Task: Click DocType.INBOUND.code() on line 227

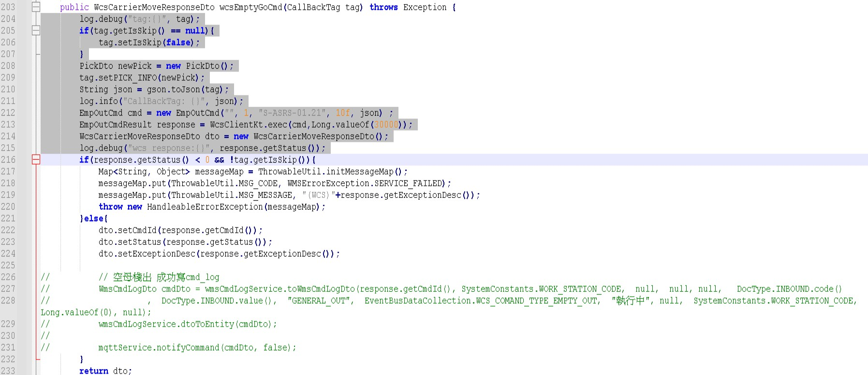Action: (x=789, y=289)
